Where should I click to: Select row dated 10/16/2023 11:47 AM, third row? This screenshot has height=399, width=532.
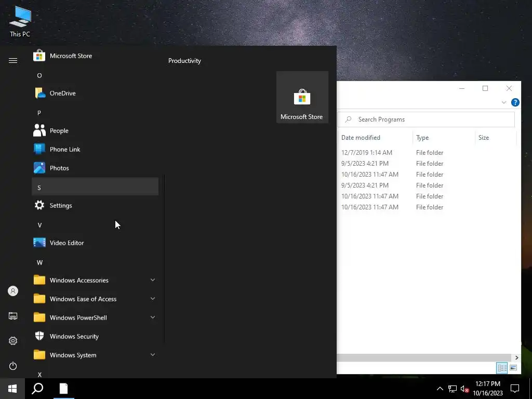coord(428,175)
